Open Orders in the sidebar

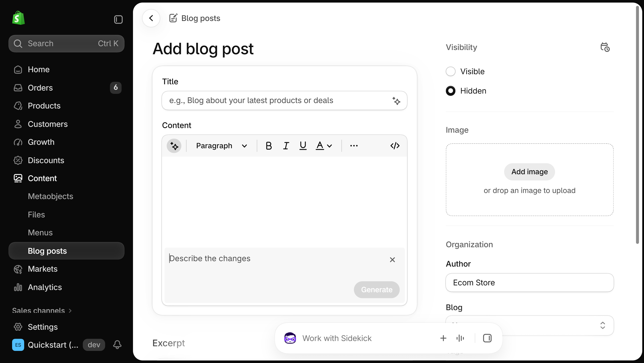pyautogui.click(x=66, y=88)
